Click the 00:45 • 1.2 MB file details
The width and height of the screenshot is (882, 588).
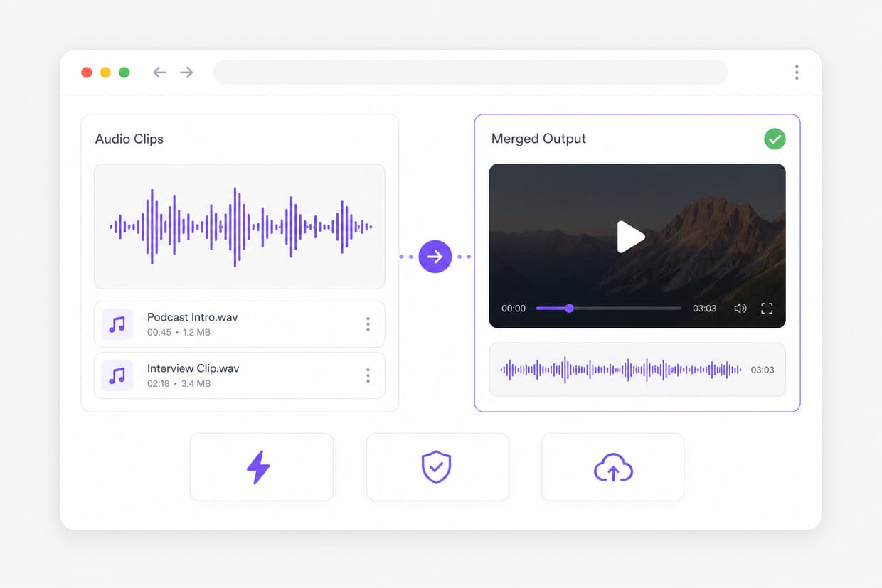[179, 332]
